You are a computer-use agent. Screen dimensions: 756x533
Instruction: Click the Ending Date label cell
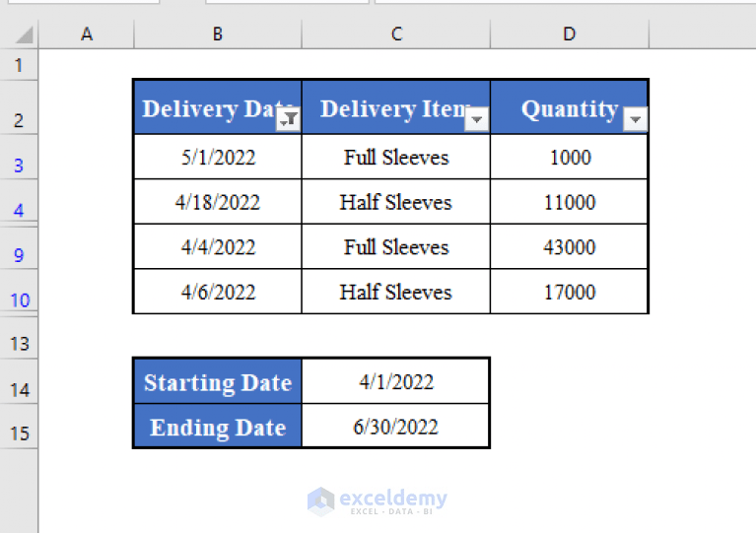[218, 427]
